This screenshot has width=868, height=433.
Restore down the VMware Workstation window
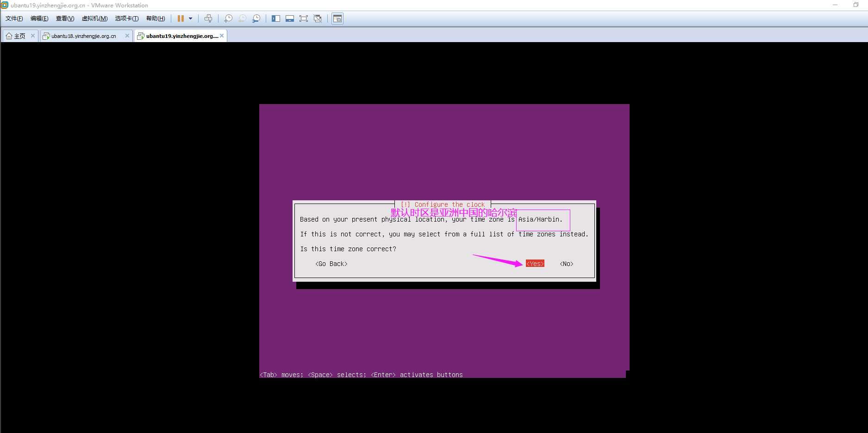coord(856,5)
